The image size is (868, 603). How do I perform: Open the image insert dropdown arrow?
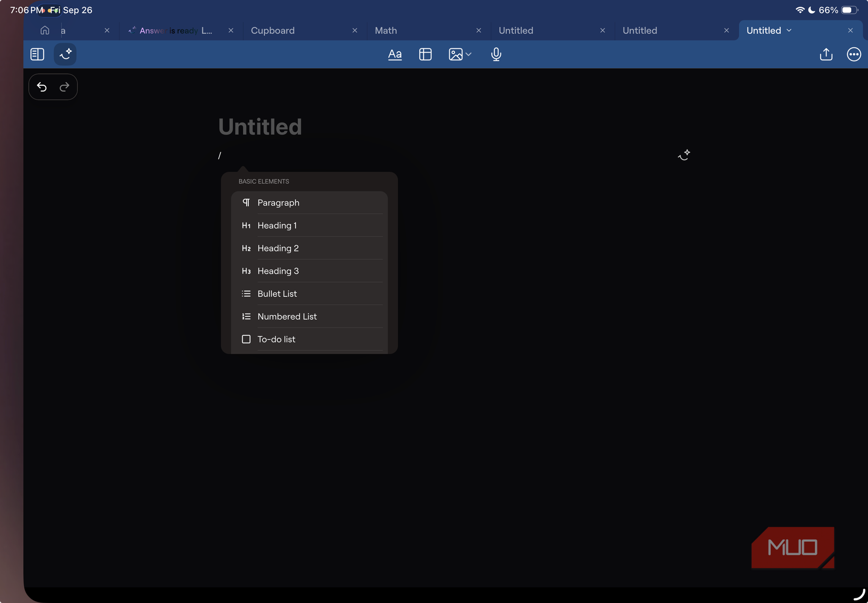point(468,54)
